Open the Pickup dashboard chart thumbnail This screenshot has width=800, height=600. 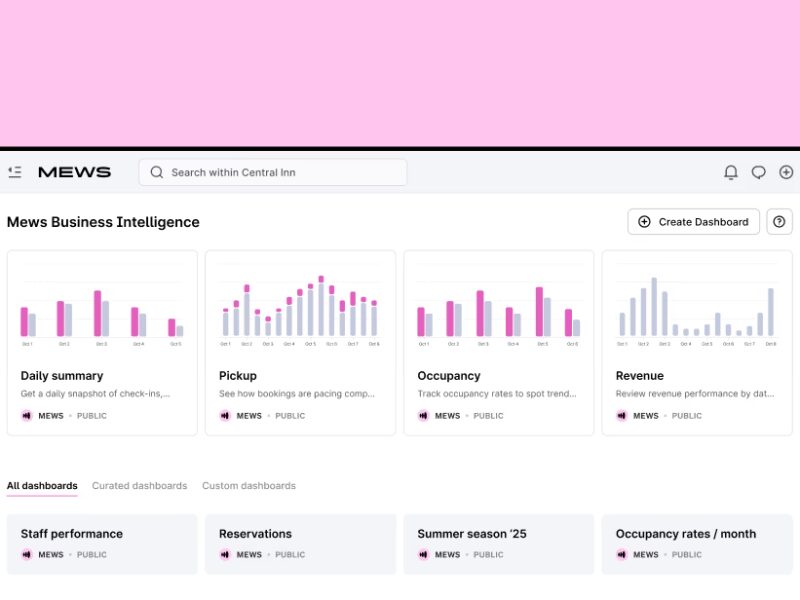click(300, 310)
